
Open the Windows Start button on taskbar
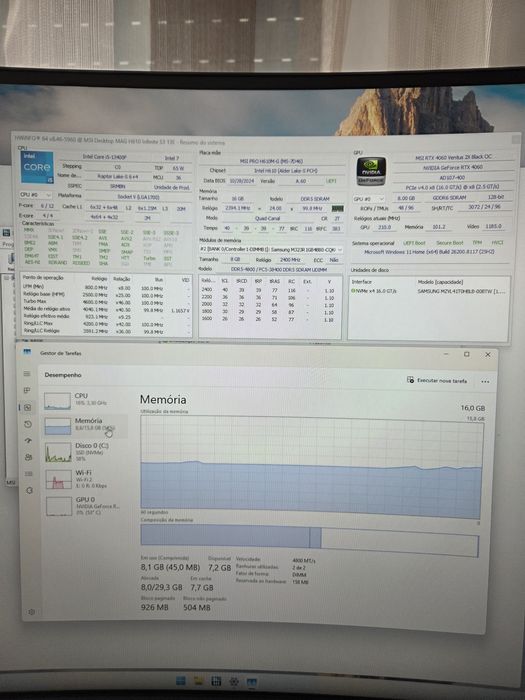tap(181, 680)
